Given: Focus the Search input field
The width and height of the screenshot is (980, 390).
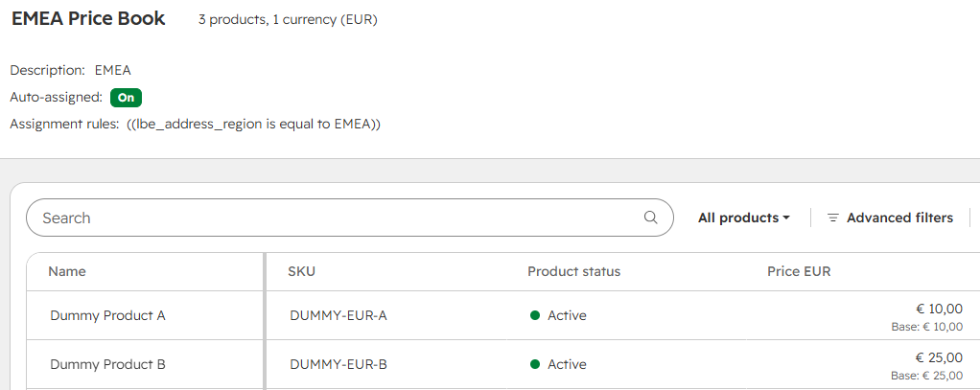Looking at the screenshot, I should tap(349, 218).
